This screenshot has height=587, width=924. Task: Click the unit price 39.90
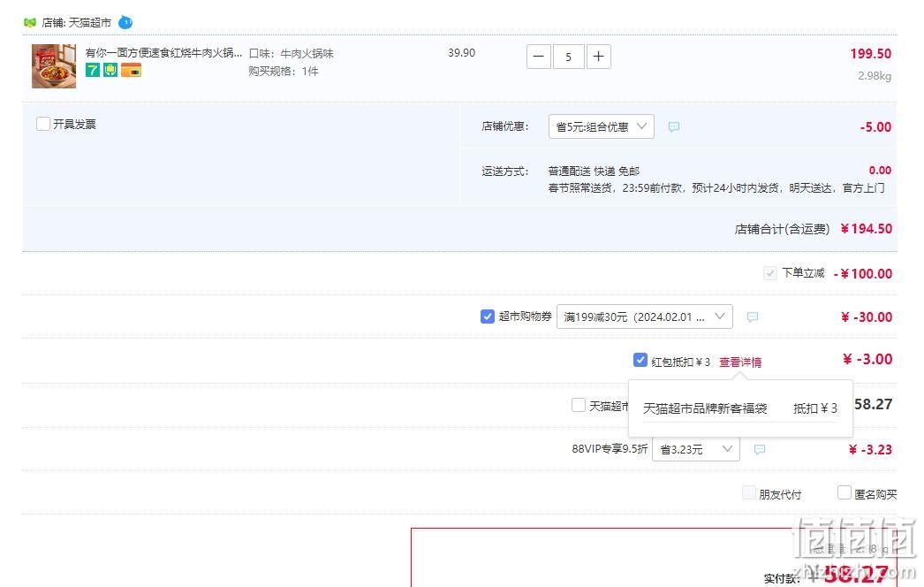pyautogui.click(x=461, y=52)
